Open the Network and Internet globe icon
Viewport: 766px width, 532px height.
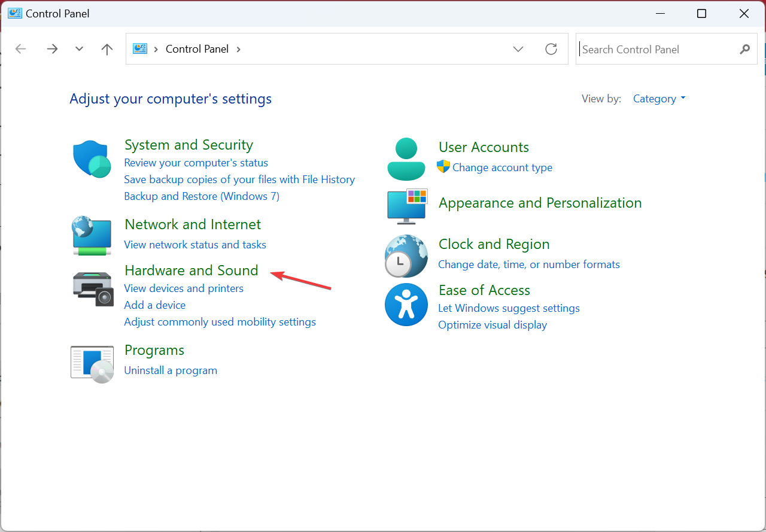point(92,236)
